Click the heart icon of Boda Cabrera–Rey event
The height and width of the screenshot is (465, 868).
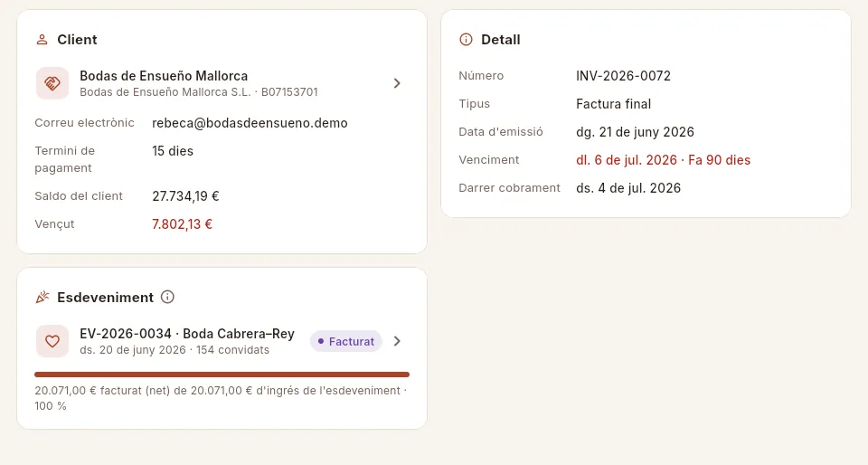[x=52, y=341]
